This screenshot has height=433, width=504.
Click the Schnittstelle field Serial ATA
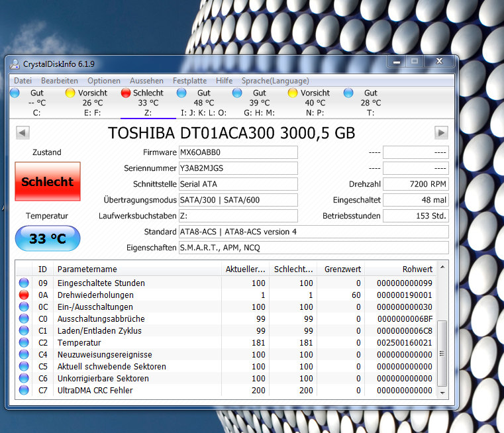coord(238,184)
